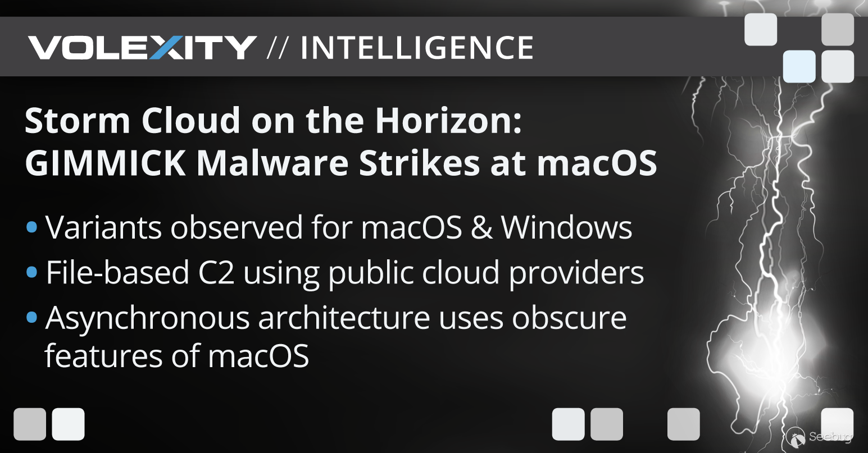Screen dimensions: 868x453
Task: Select the "File-based C2 using public cloud providers" line
Action: (x=344, y=273)
